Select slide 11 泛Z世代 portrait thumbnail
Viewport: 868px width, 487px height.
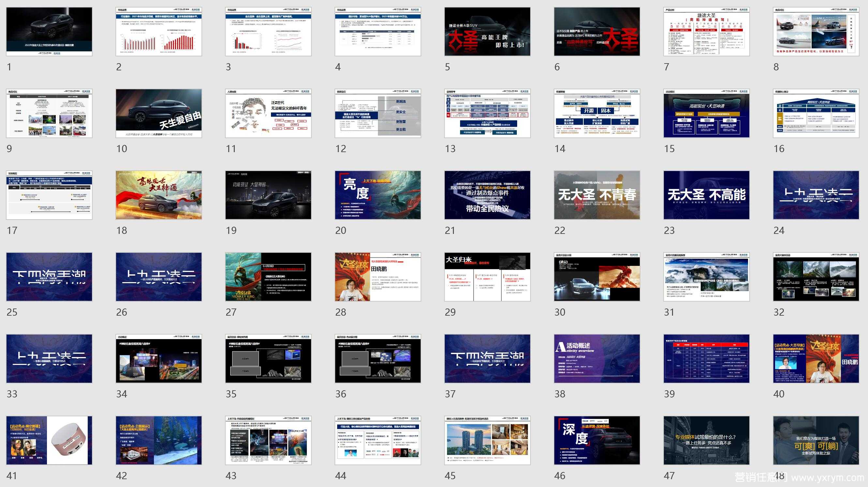[x=268, y=113]
